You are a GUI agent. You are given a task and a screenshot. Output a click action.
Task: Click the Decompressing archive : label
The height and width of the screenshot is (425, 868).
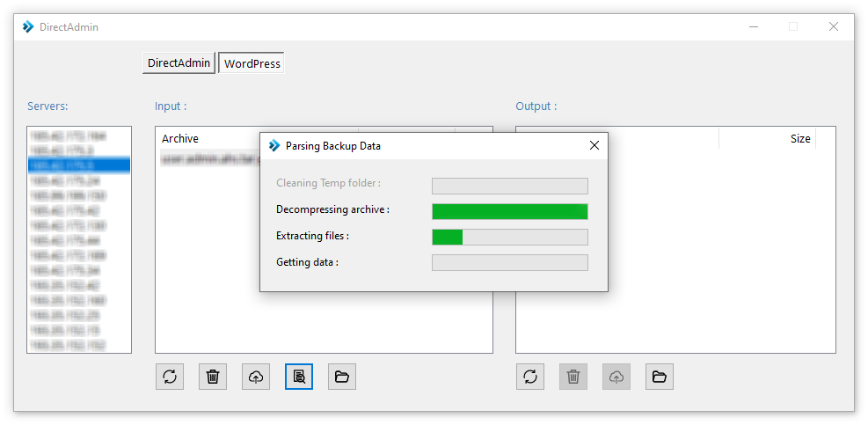tap(333, 210)
